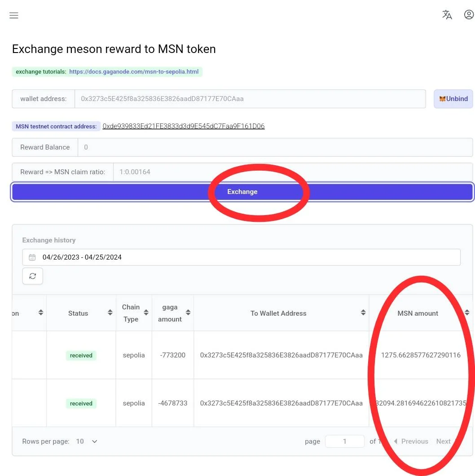Open the Rows per page dropdown
Viewport: 475px width, 476px height.
(87, 441)
